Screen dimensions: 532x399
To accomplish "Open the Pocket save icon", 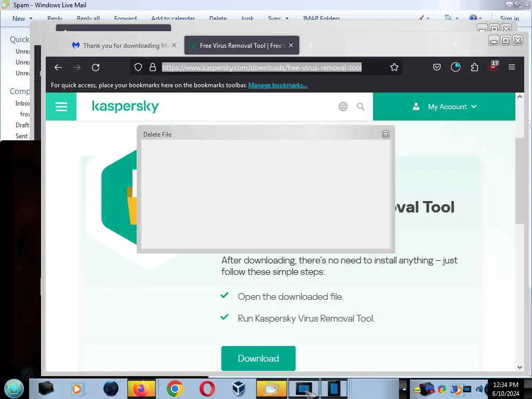I will coord(437,67).
